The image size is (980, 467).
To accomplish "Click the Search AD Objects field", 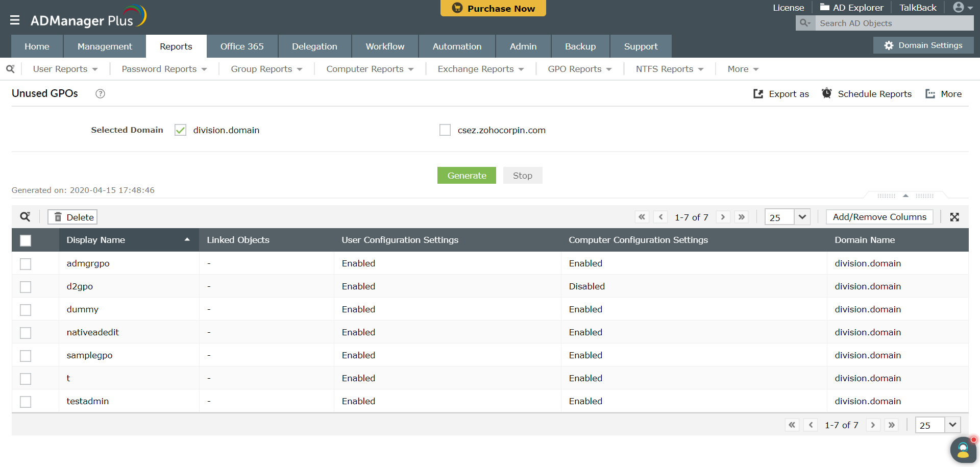I will click(894, 23).
